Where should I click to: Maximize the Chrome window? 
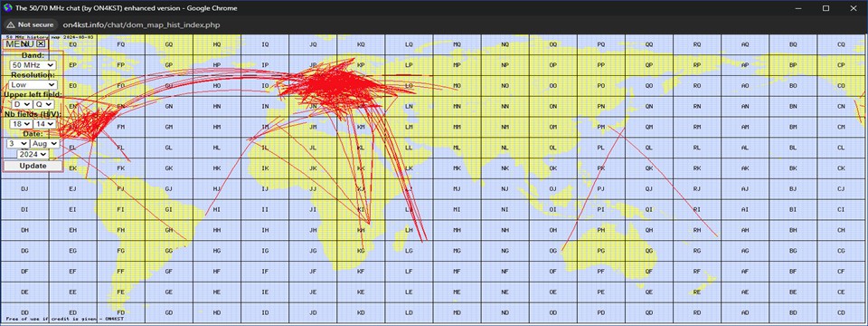coord(826,8)
